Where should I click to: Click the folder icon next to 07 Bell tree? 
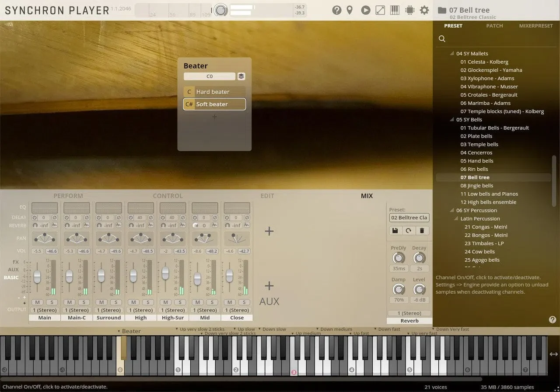click(442, 10)
